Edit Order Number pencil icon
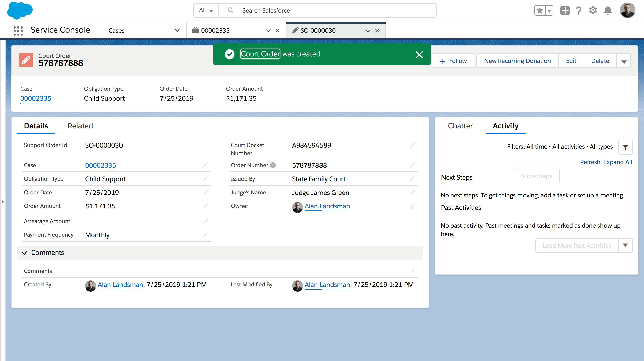 tap(412, 165)
